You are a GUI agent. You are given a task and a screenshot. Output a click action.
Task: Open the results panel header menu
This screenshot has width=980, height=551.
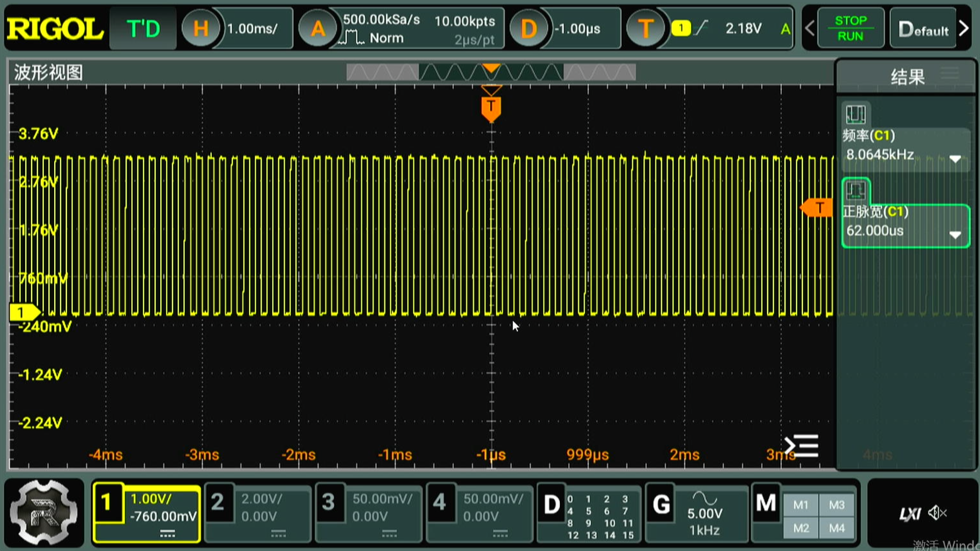point(949,74)
